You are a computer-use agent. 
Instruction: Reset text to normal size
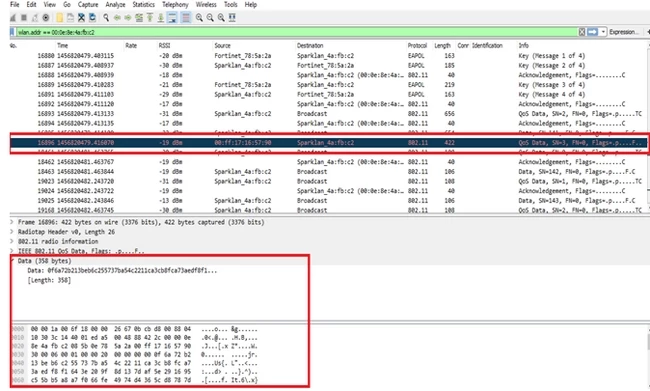(221, 17)
